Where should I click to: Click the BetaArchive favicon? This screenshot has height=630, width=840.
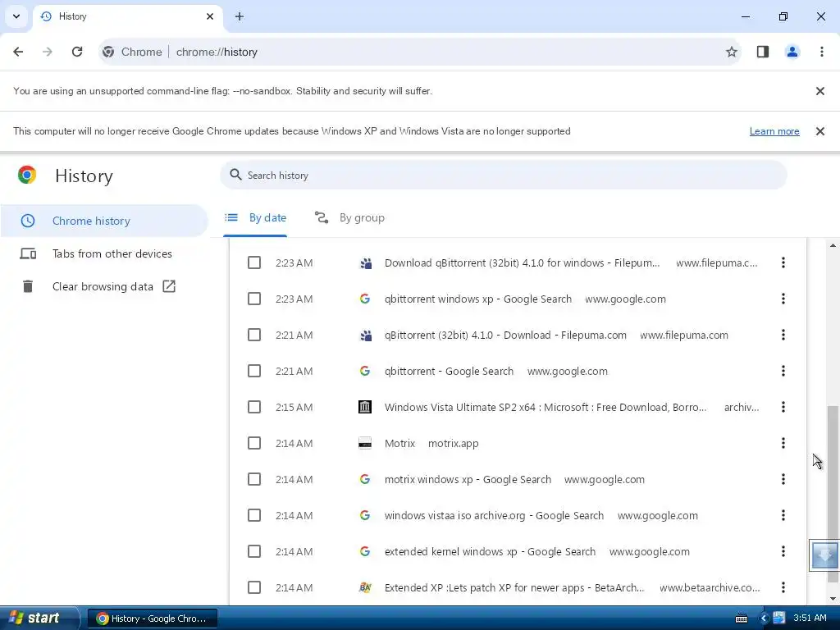point(365,587)
